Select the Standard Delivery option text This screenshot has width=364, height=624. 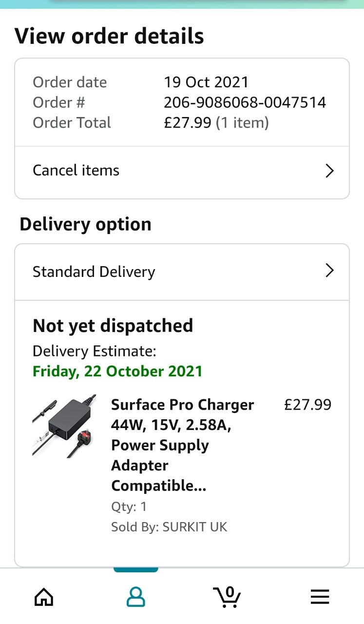(94, 272)
